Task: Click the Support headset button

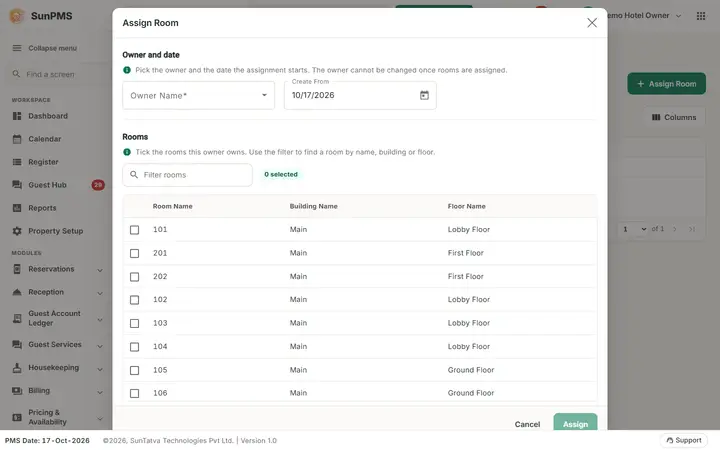Action: click(x=684, y=440)
